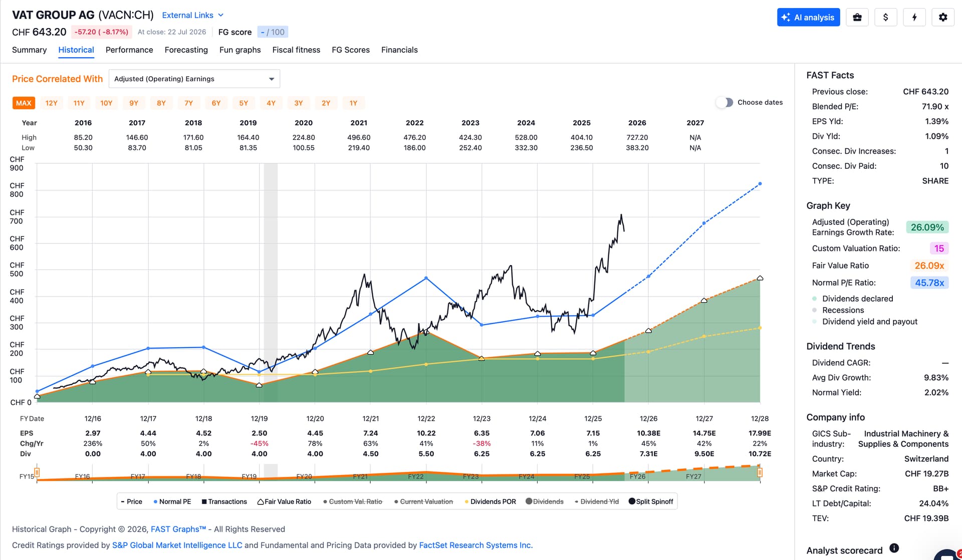Viewport: 962px width, 560px height.
Task: Open the settings gear icon
Action: tap(943, 17)
